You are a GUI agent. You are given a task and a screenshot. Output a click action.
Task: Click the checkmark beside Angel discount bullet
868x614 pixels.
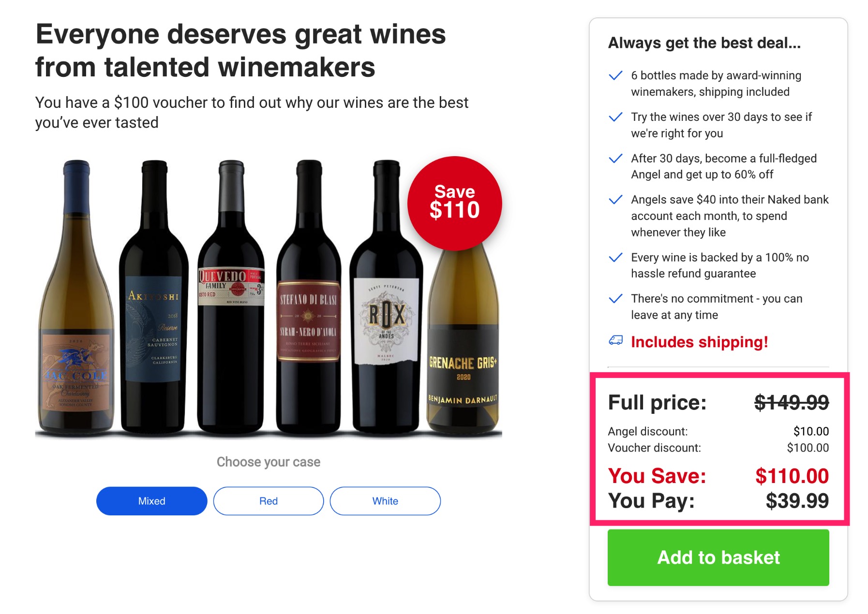615,158
